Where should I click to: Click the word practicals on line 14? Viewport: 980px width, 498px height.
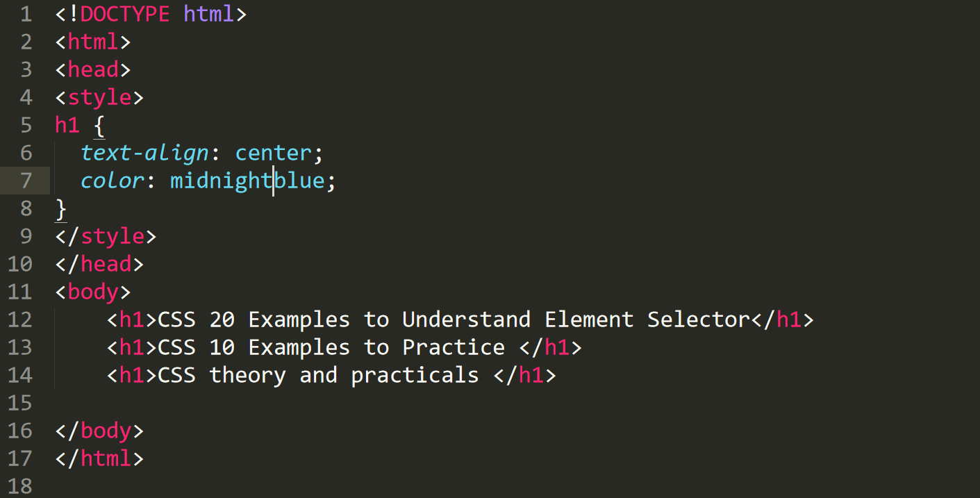415,375
